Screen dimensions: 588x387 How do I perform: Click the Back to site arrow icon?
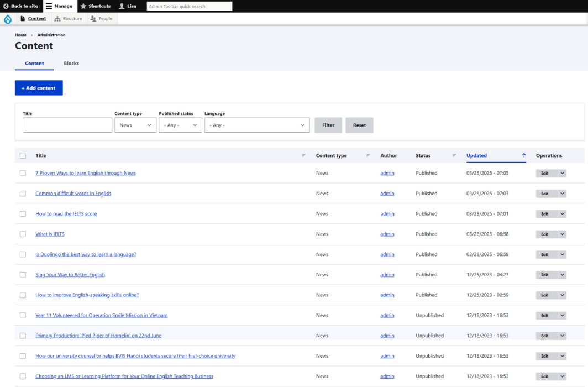tap(6, 6)
